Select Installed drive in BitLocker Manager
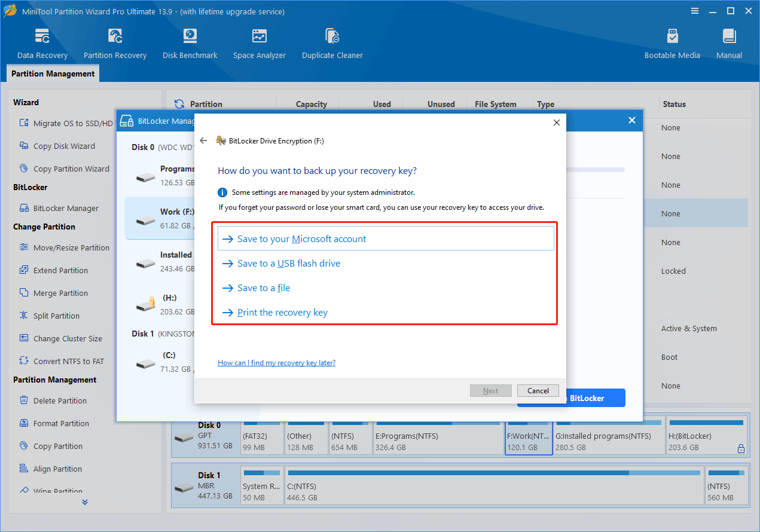This screenshot has height=532, width=760. point(160,261)
